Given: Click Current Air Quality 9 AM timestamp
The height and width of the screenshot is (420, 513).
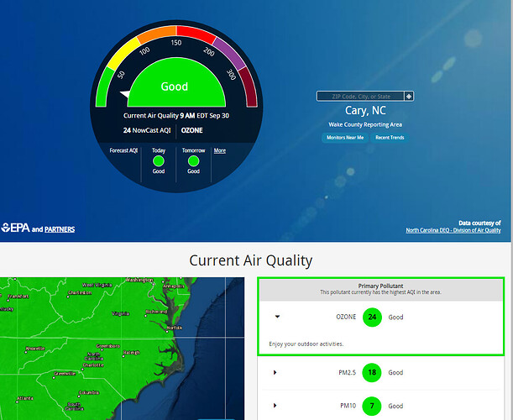Looking at the screenshot, I should pos(176,116).
